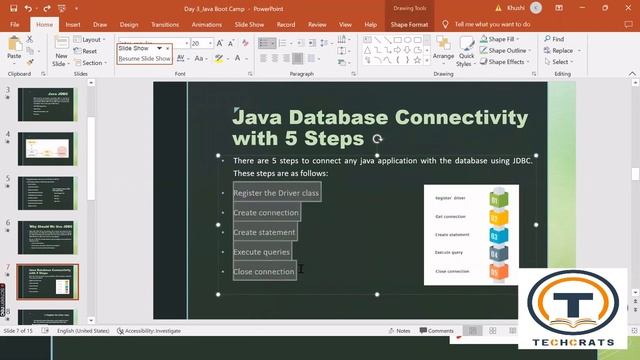The image size is (640, 360).
Task: Select slide 4 thumbnail
Action: (x=48, y=149)
